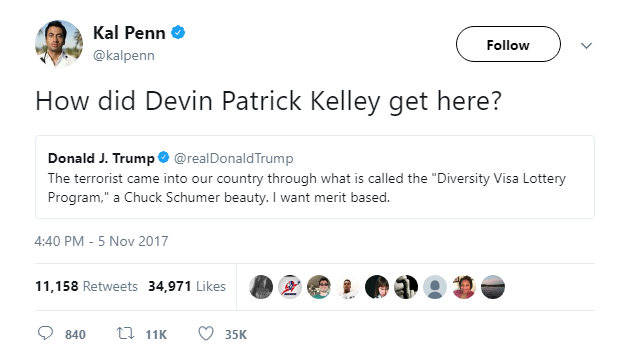621x364 pixels.
Task: Click the default gray silhouette liker avatar
Action: [435, 287]
